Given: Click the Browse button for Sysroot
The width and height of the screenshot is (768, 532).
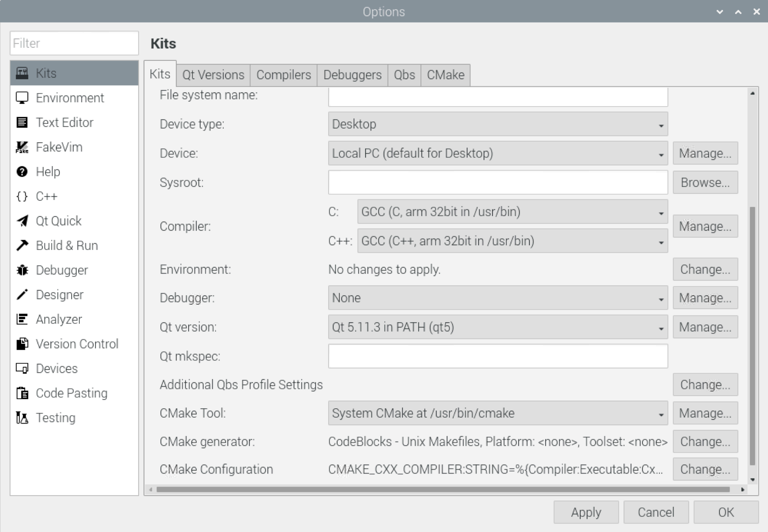Looking at the screenshot, I should click(x=705, y=182).
